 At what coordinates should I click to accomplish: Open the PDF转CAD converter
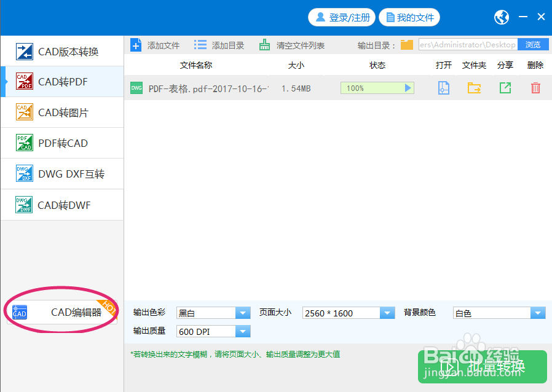[x=61, y=143]
